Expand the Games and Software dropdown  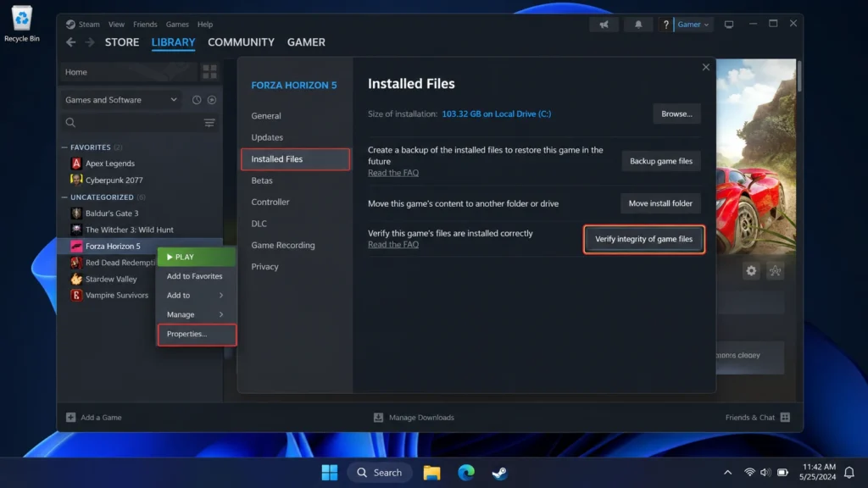pyautogui.click(x=121, y=100)
